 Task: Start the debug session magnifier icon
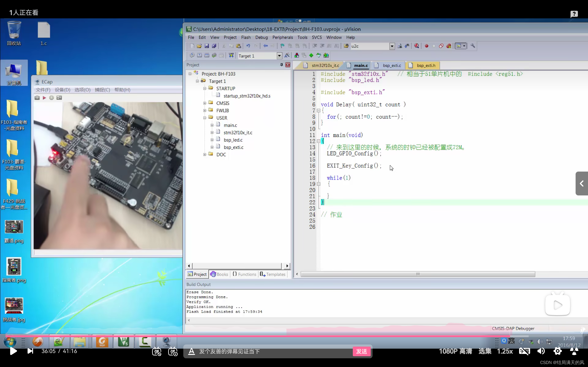[x=416, y=46]
